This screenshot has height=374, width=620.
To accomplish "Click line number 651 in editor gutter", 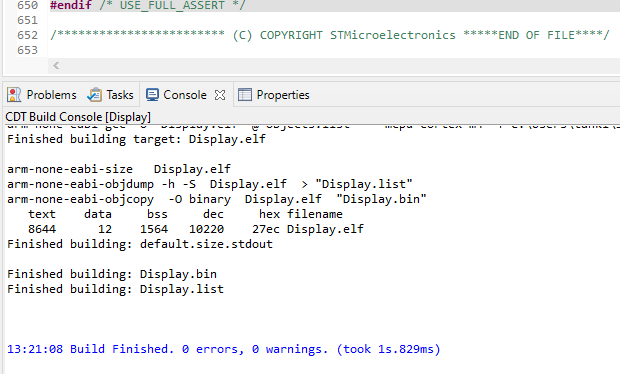I will point(27,20).
